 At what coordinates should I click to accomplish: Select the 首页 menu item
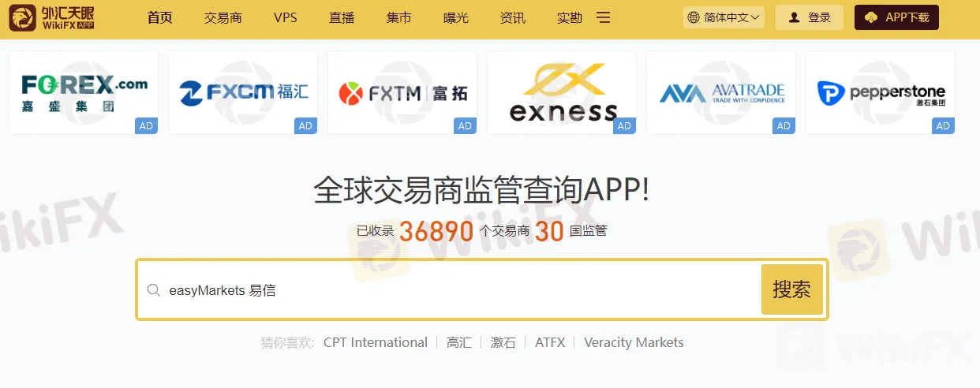pos(160,17)
